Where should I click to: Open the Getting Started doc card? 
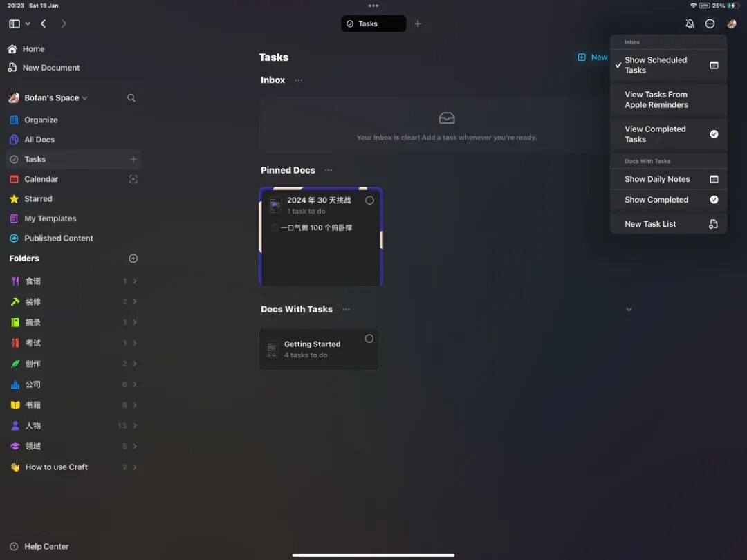[x=319, y=350]
